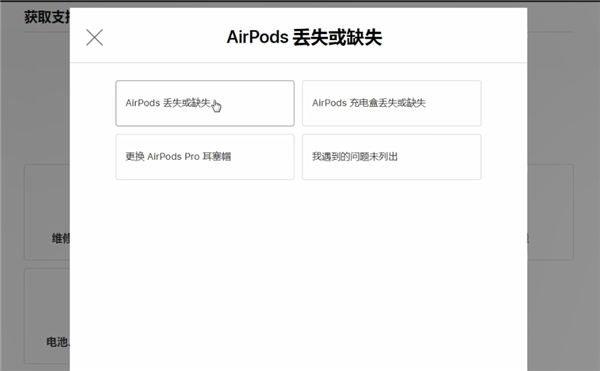The image size is (600, 371).
Task: Select the AirPods 丢失或缺失 option
Action: pos(205,103)
